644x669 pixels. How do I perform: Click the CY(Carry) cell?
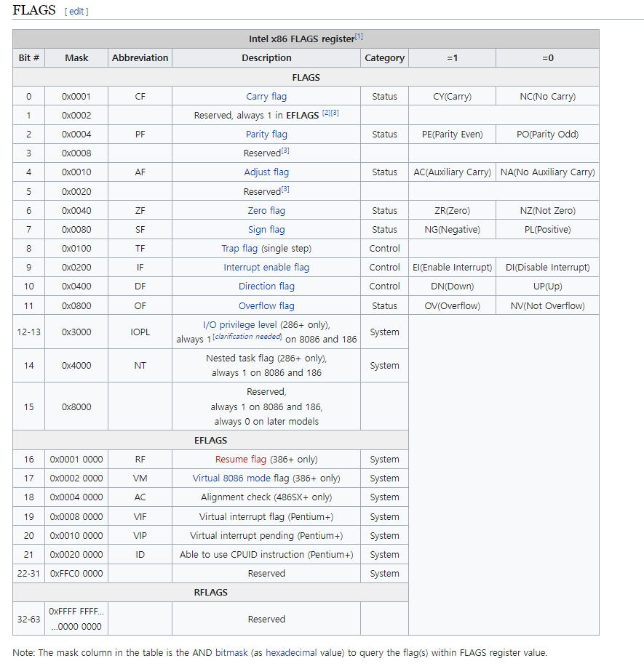point(452,97)
